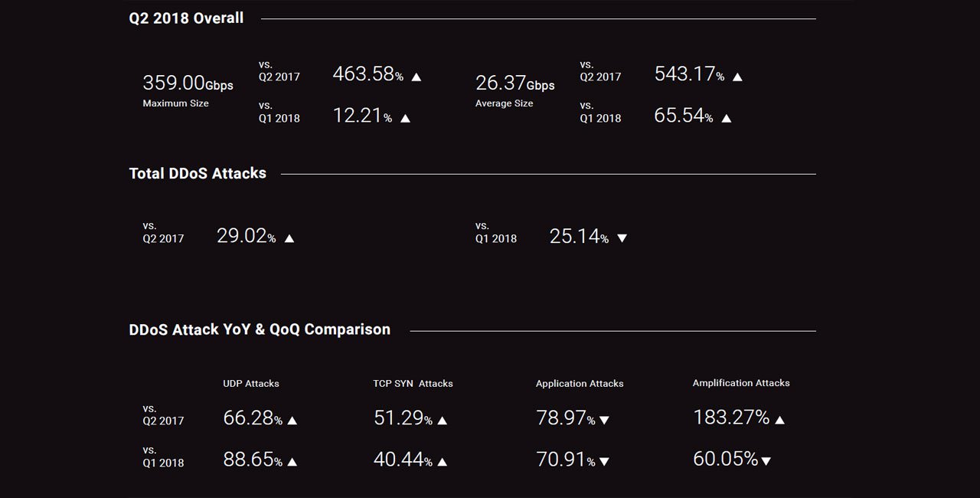Image resolution: width=980 pixels, height=498 pixels.
Task: Click the down arrow next to 25.14%
Action: [x=622, y=238]
